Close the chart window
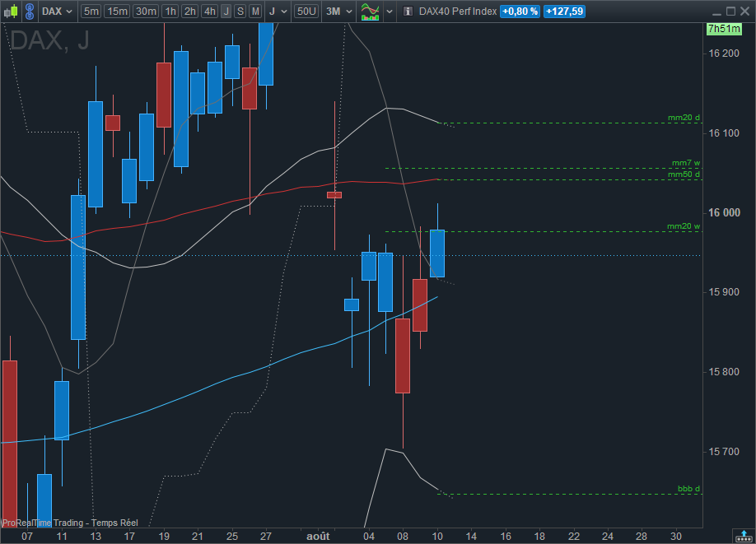756x544 pixels. pos(745,11)
